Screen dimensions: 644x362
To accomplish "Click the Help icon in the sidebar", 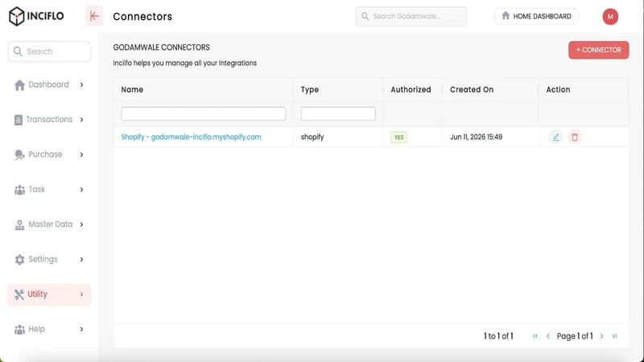I will pos(19,329).
